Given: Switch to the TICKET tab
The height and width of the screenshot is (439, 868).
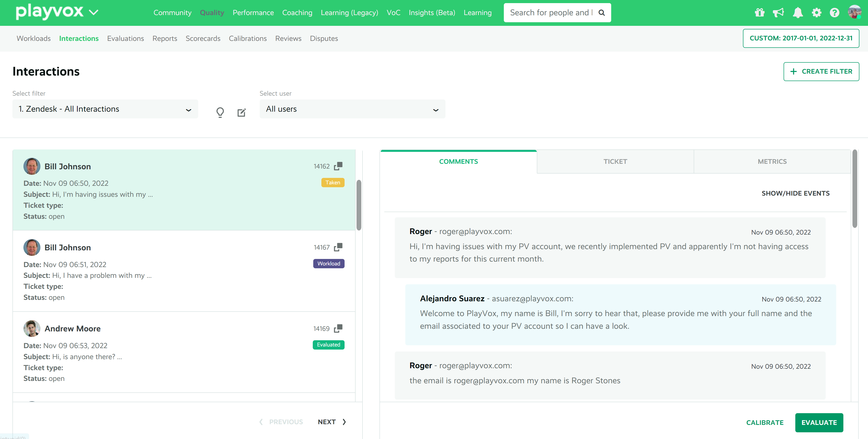Looking at the screenshot, I should tap(615, 161).
